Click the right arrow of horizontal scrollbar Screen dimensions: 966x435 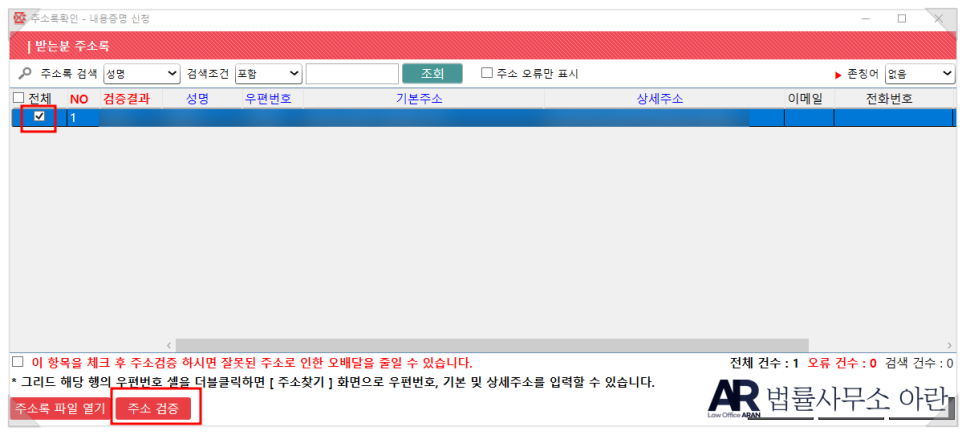coord(949,345)
